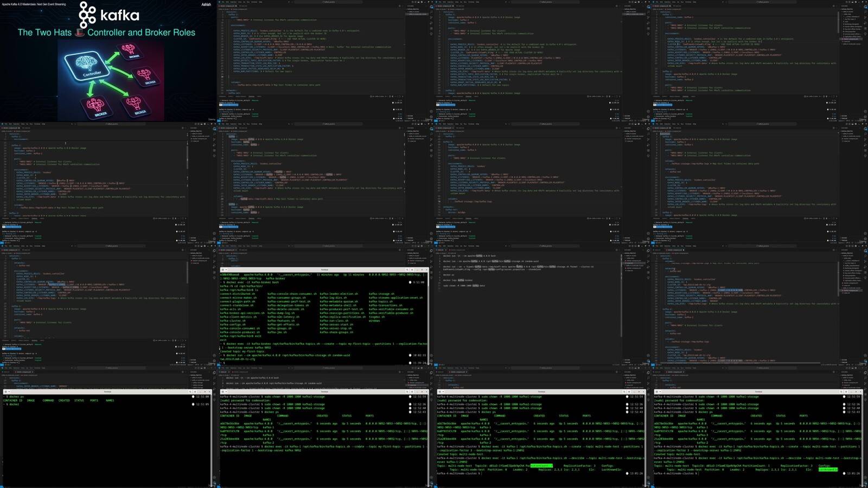This screenshot has height=488, width=868.
Task: Click 'Apache Kafka 4.0 Masterclass: Next Gen Event Streaming'
Action: pyautogui.click(x=34, y=4)
